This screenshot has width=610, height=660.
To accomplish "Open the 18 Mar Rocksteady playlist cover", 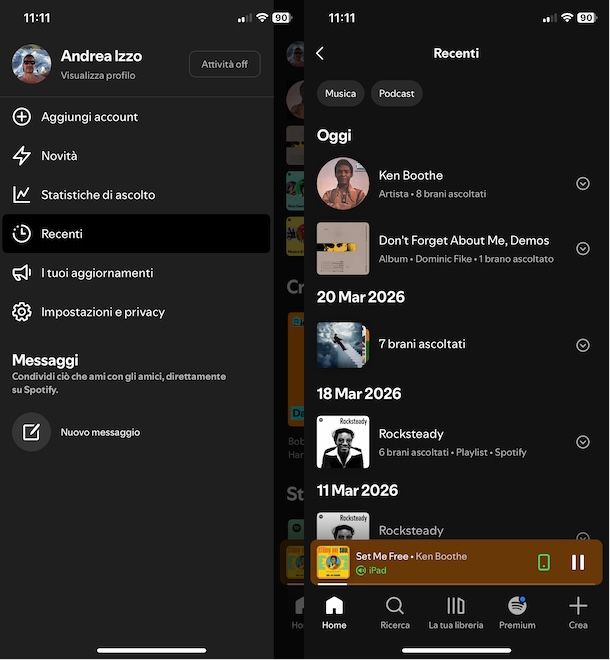I will 343,442.
